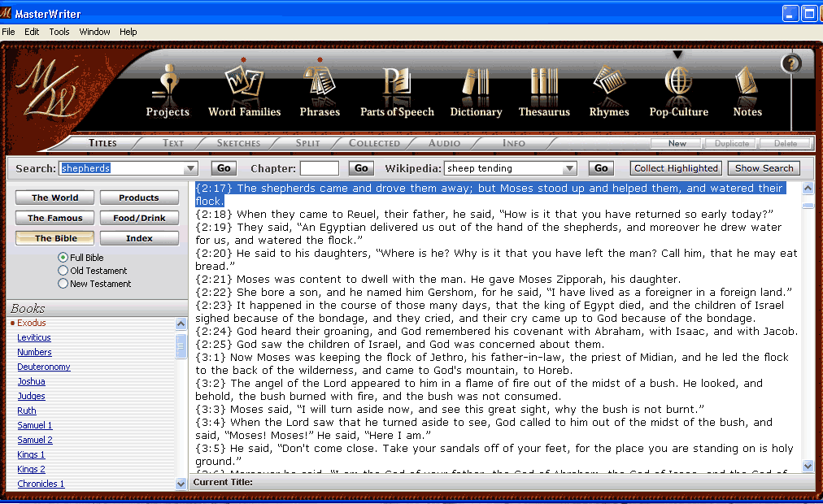Select the Old Testament radio option
823x504 pixels.
point(63,271)
